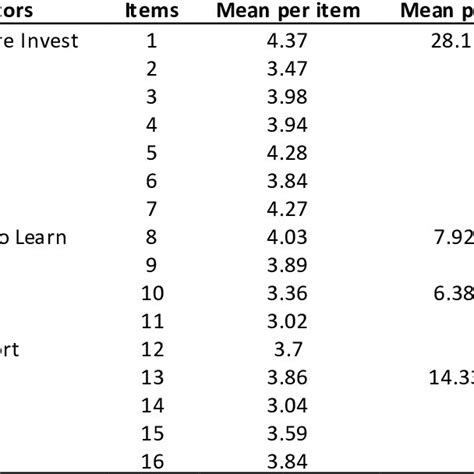
Task: Select the 28.1 factor mean value
Action: point(451,41)
